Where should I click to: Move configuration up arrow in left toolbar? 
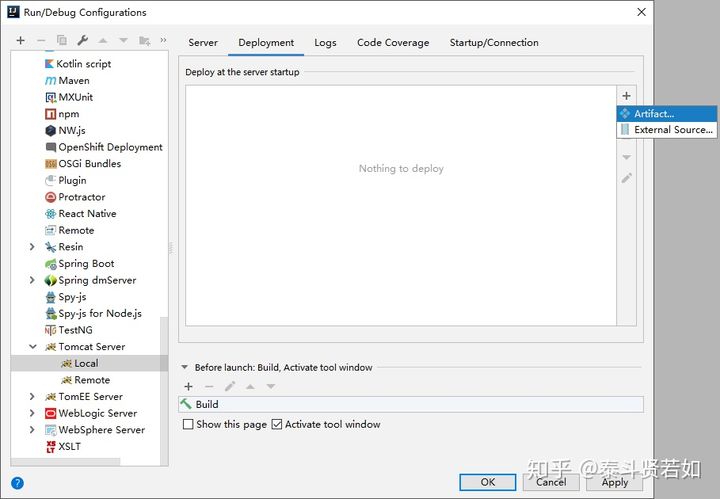tap(103, 41)
